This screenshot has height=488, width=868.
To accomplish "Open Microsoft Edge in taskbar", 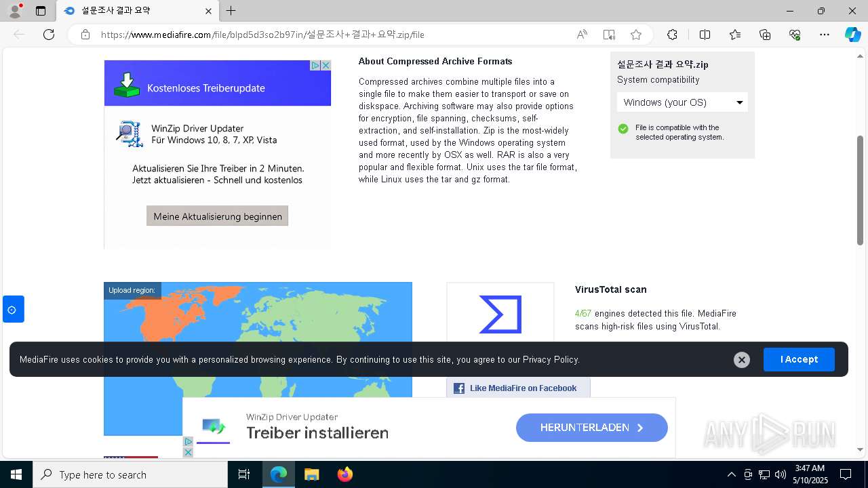I will [x=279, y=474].
